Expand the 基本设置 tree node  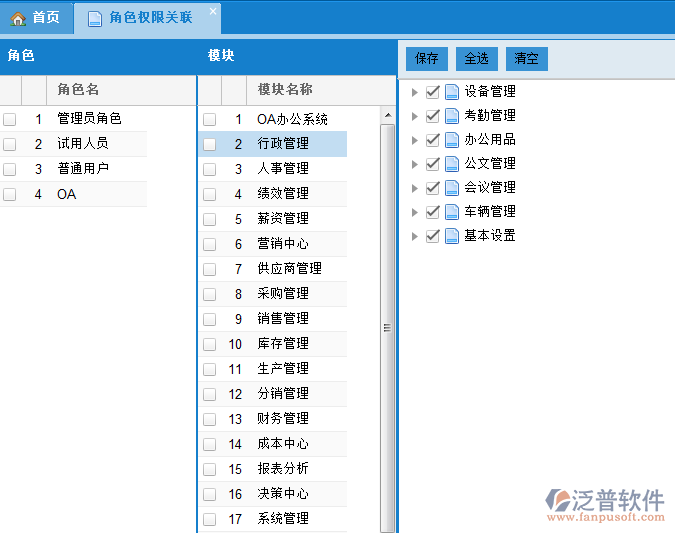pos(416,236)
